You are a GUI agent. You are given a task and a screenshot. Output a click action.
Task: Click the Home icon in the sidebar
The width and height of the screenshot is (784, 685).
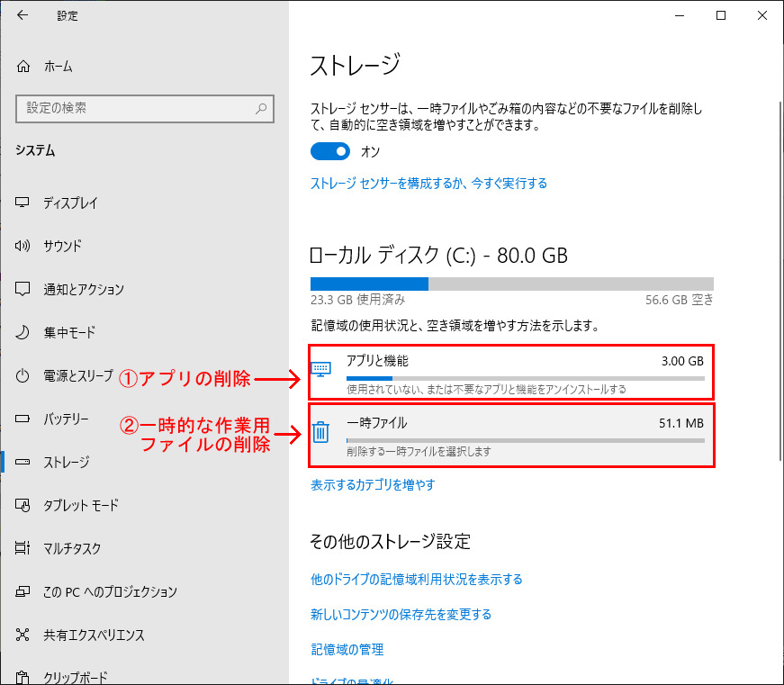point(23,67)
